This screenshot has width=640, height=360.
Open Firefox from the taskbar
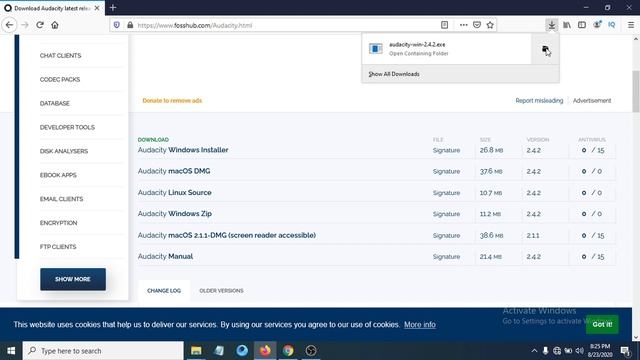pyautogui.click(x=265, y=351)
